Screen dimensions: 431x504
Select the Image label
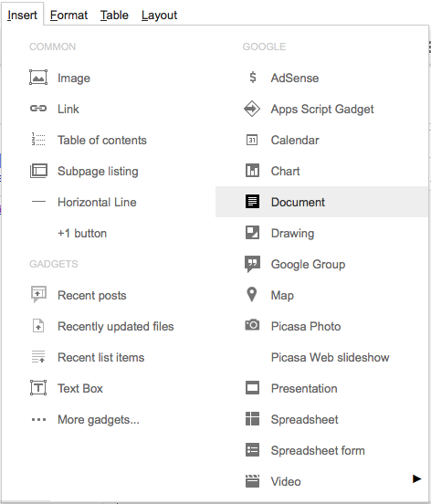[x=74, y=79]
